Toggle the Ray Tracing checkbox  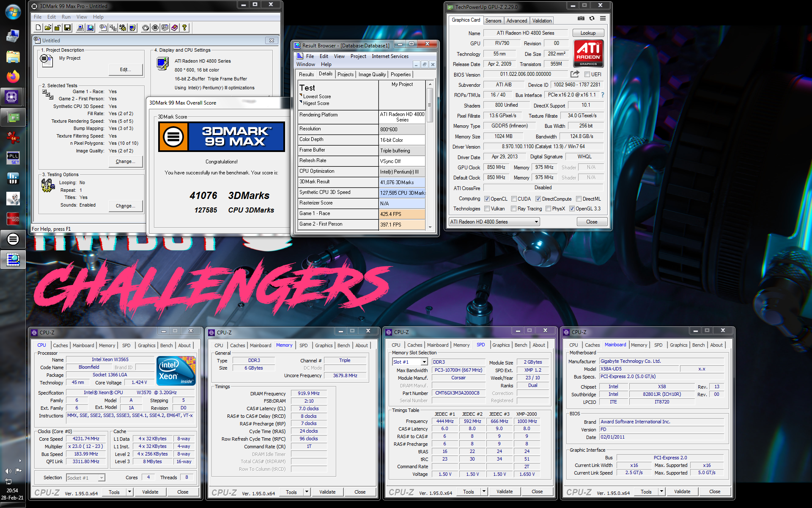tap(513, 209)
